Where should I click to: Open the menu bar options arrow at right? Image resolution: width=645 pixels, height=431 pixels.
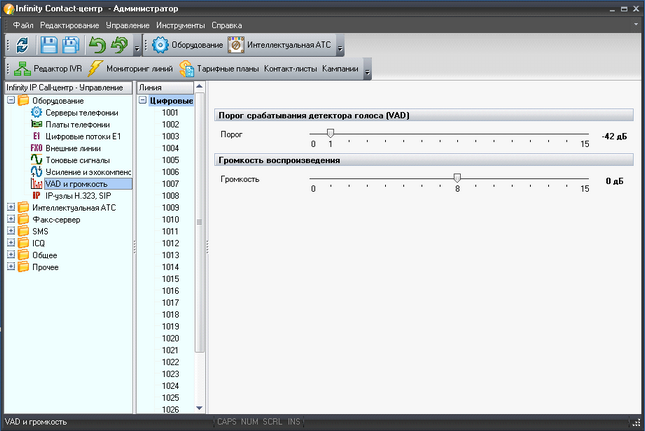pyautogui.click(x=636, y=25)
